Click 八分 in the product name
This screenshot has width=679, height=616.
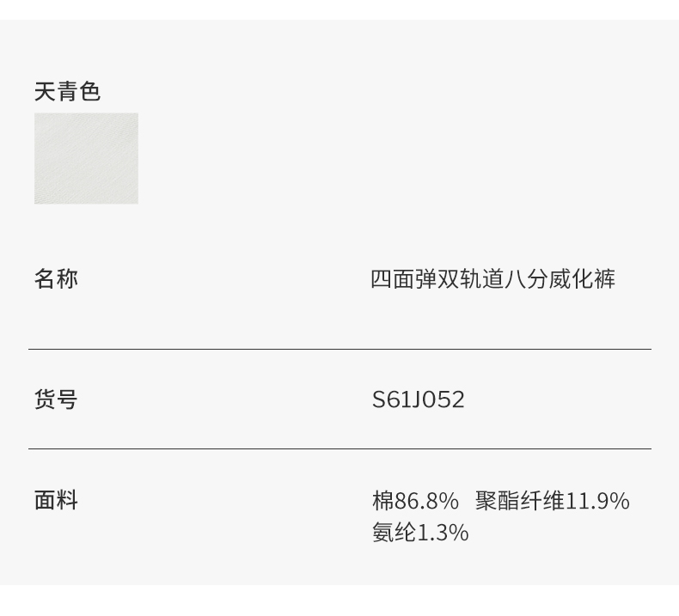[527, 279]
